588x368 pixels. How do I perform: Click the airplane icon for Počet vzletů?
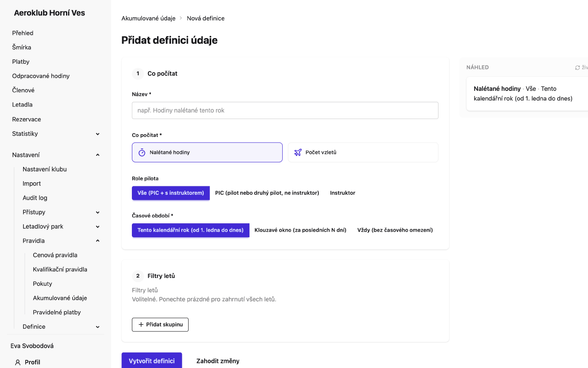pyautogui.click(x=298, y=152)
